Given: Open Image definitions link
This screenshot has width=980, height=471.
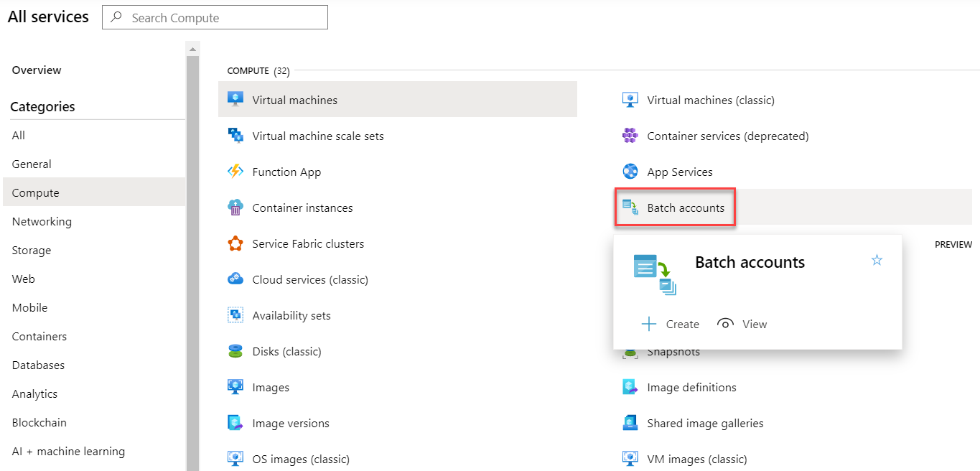Looking at the screenshot, I should coord(692,387).
